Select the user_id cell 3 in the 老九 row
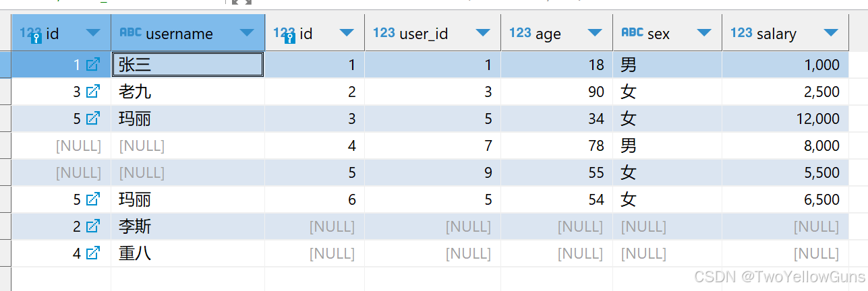This screenshot has height=291, width=868. pyautogui.click(x=432, y=92)
